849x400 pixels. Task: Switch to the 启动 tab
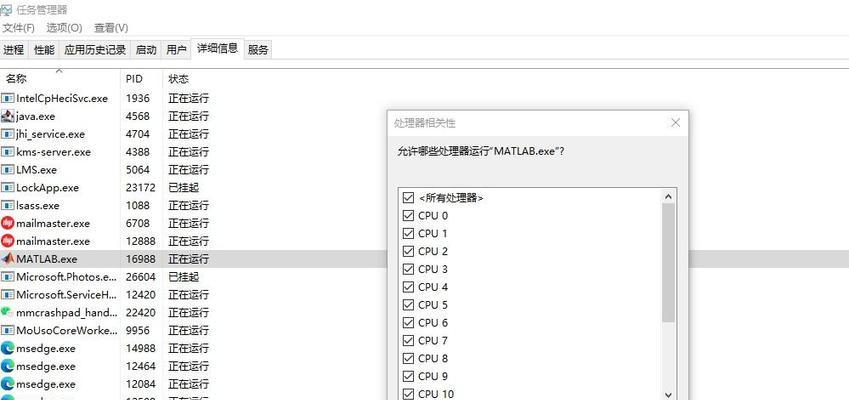(146, 50)
